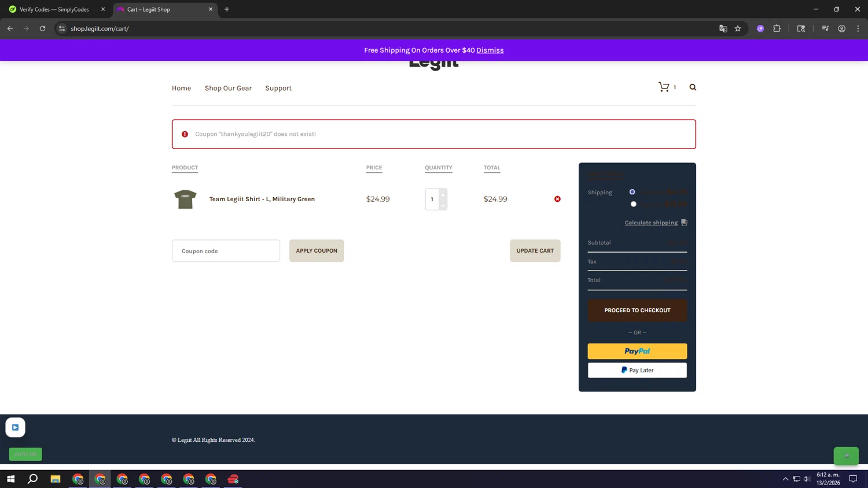Click the tab search icon in toolbar
The width and height of the screenshot is (868, 488).
[x=801, y=28]
